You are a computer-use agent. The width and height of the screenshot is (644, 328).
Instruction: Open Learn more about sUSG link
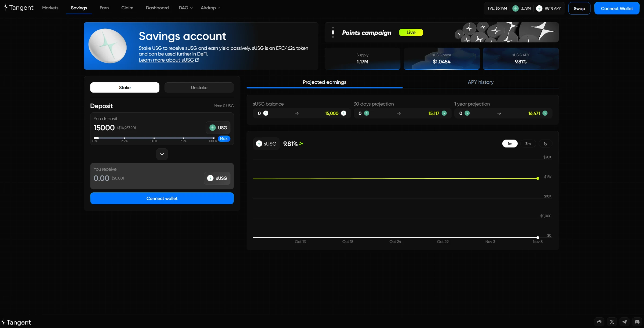[166, 60]
